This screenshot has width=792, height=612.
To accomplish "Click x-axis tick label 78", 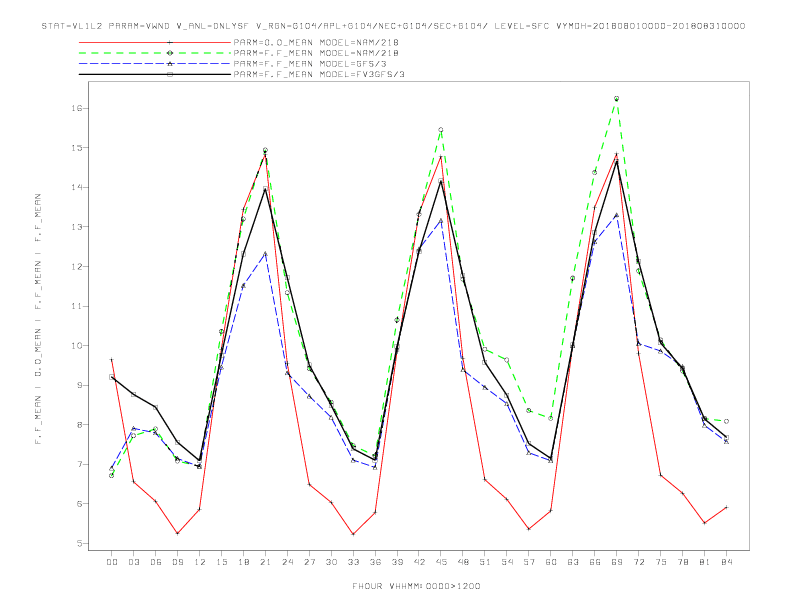I will (x=682, y=562).
